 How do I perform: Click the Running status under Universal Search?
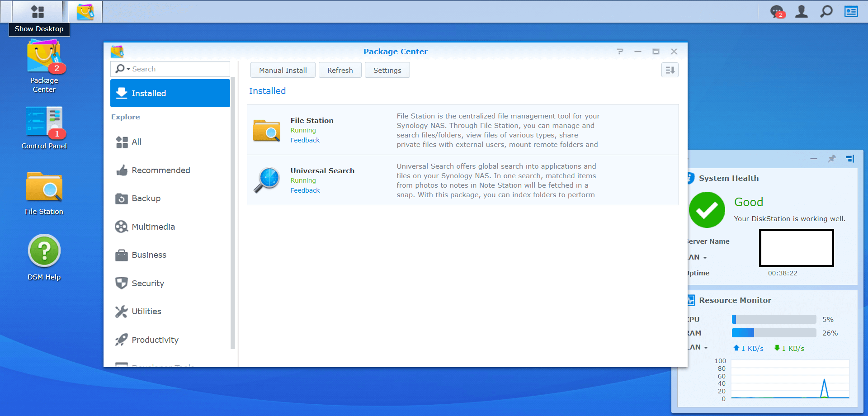(303, 180)
